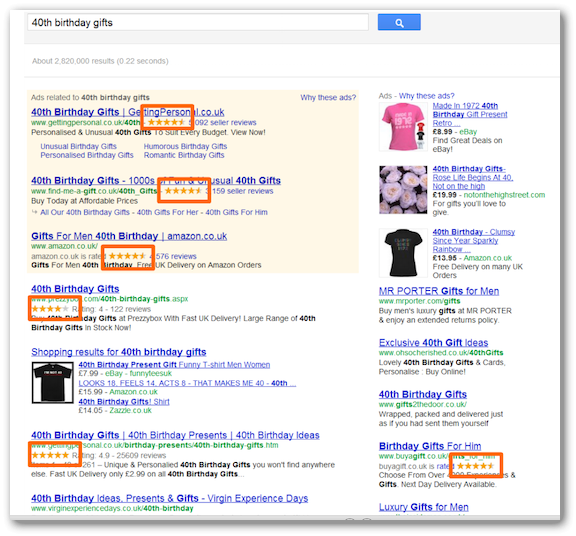Open the Exclusive 40th Gift Ideas ad

click(433, 342)
